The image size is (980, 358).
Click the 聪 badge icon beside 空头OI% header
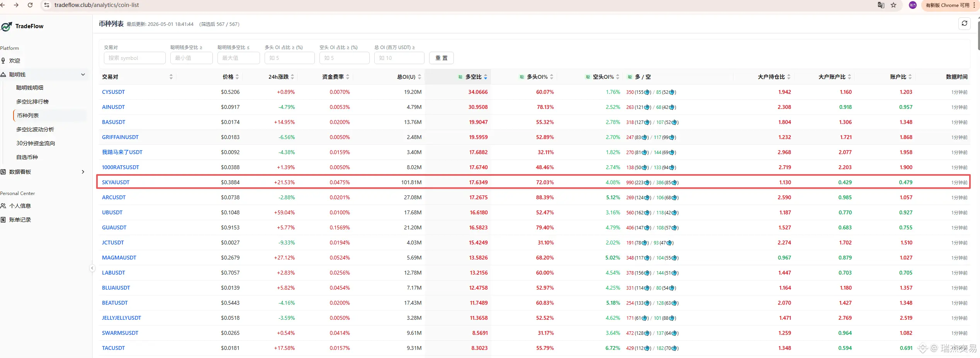(588, 77)
